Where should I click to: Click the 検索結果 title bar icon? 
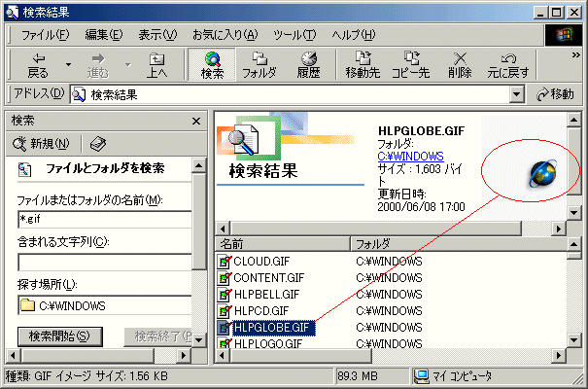point(13,13)
